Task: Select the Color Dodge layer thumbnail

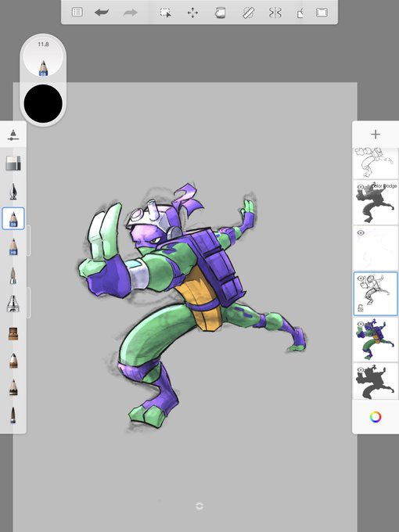Action: point(376,202)
